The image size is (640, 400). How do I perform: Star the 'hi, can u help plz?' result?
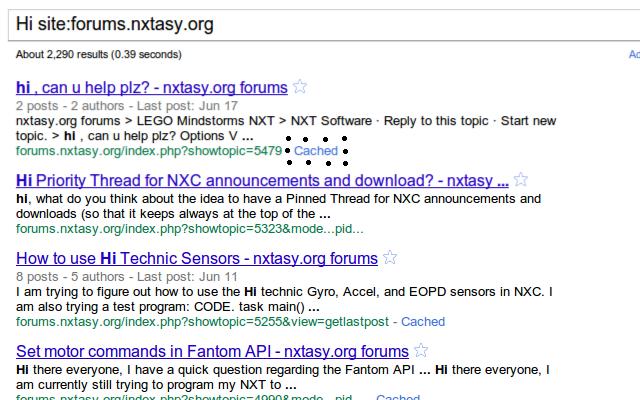(299, 87)
